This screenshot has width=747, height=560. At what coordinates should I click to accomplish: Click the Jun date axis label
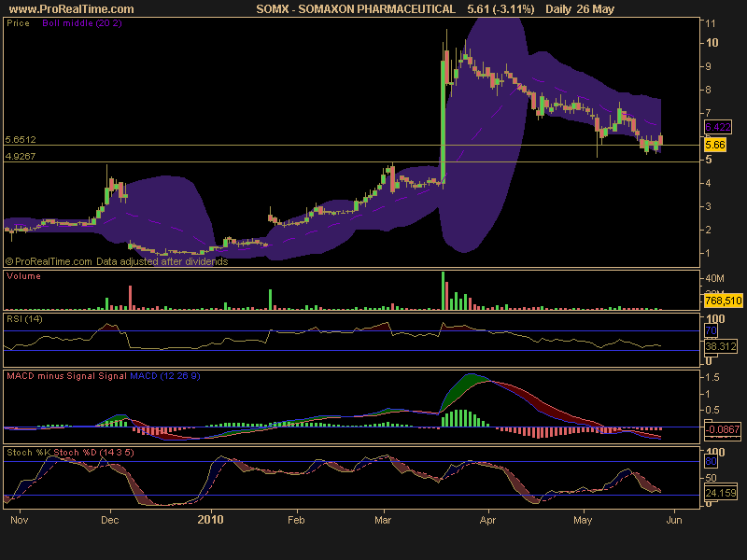coord(674,520)
